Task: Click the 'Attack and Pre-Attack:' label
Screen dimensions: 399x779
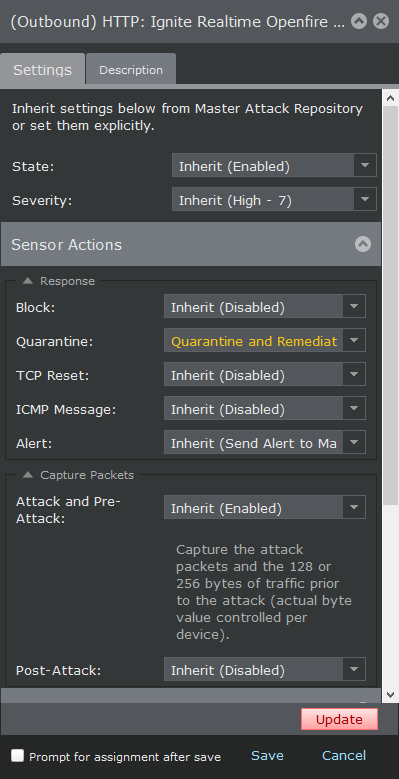Action: 68,510
